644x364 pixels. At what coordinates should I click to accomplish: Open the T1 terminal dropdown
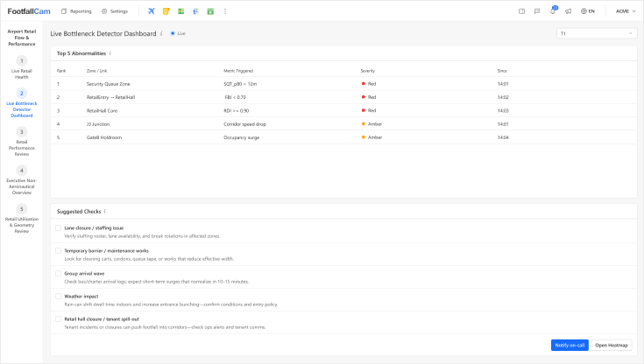597,33
